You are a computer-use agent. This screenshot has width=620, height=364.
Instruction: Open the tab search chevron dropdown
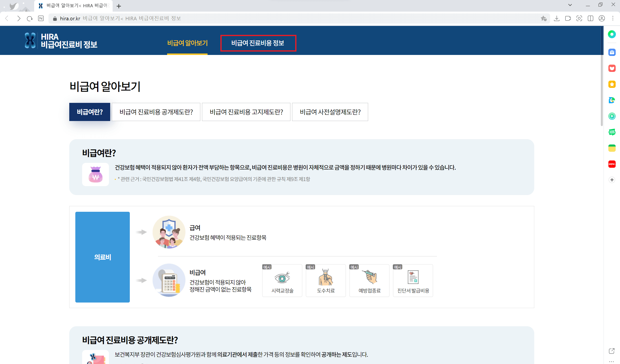point(570,5)
